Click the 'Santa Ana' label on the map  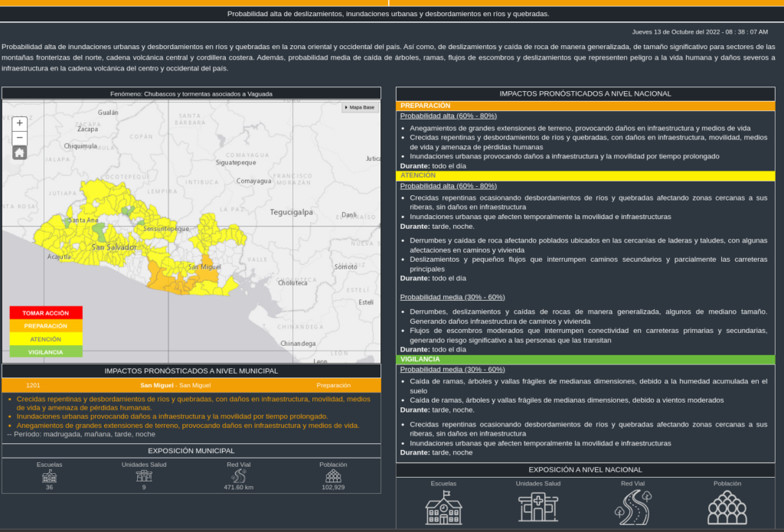83,220
